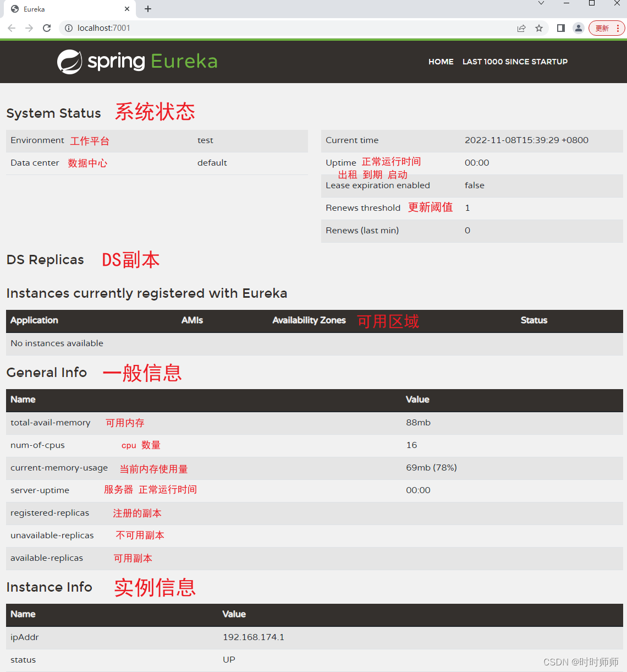Go to HOME in the navigation bar

tap(441, 62)
